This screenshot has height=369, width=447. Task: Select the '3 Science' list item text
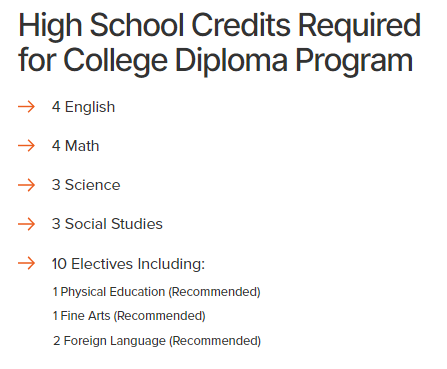(86, 185)
